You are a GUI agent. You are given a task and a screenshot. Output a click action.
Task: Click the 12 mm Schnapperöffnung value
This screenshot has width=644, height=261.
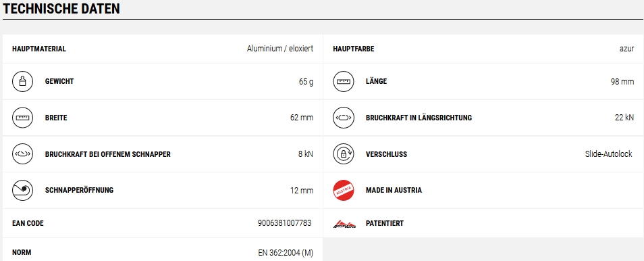[x=302, y=190]
